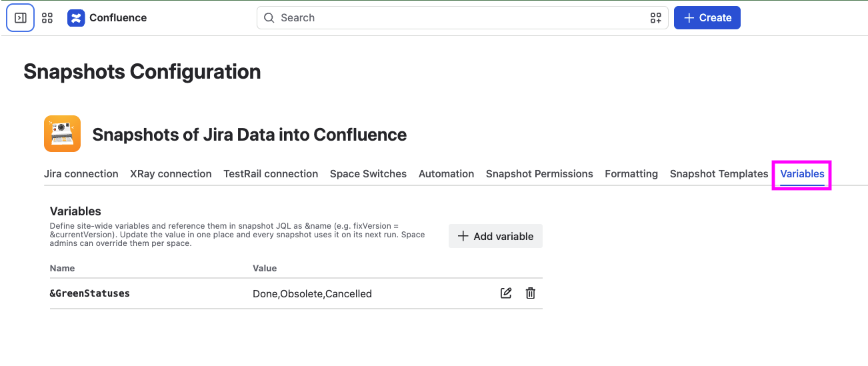Click the Confluence logo icon
Viewport: 868px width, 366px height.
tap(76, 18)
